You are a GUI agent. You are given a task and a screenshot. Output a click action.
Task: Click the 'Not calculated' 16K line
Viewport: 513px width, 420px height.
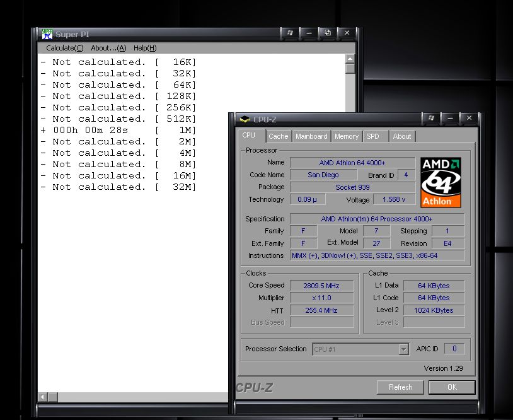click(x=118, y=62)
